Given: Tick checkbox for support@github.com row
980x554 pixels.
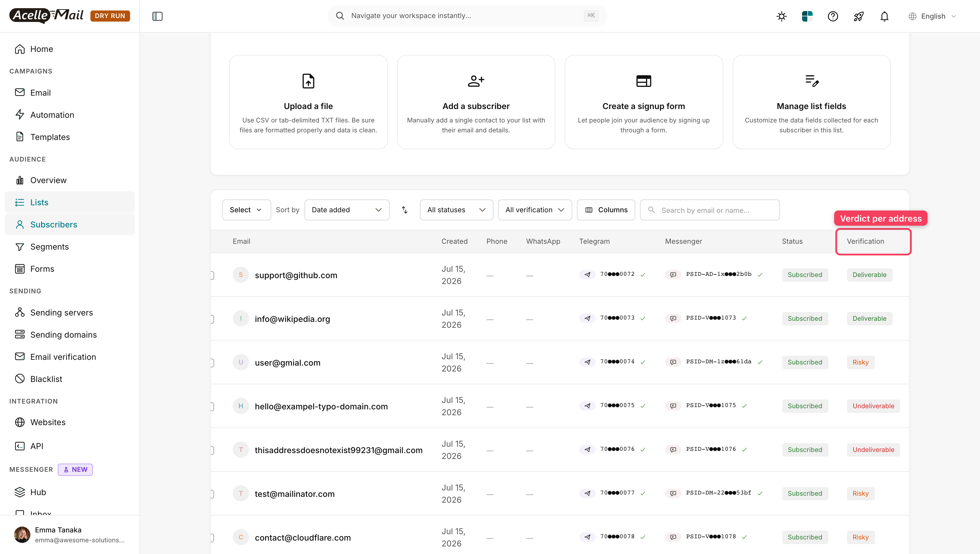Looking at the screenshot, I should click(212, 275).
